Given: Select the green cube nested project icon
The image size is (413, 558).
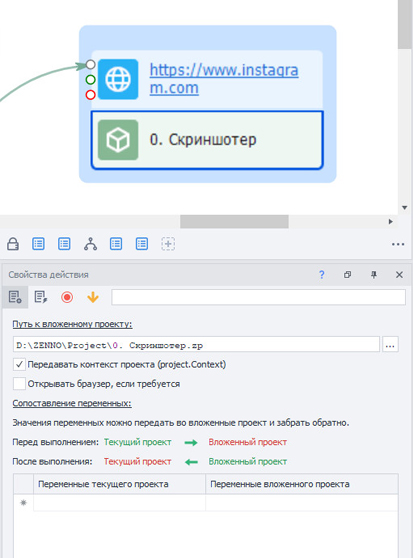Looking at the screenshot, I should point(118,140).
